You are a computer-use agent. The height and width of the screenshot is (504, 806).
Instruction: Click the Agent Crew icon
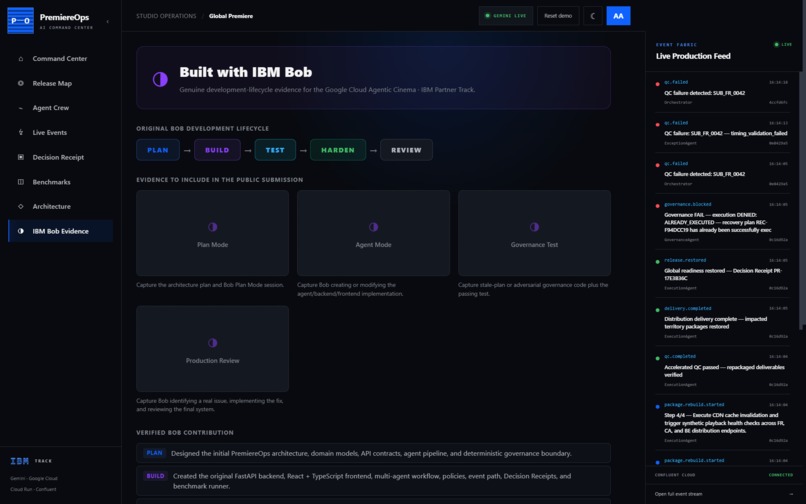point(21,108)
